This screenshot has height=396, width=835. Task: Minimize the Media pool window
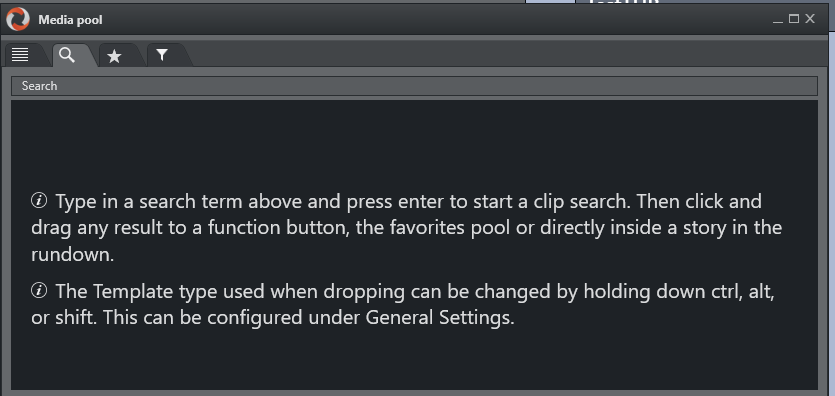click(777, 19)
